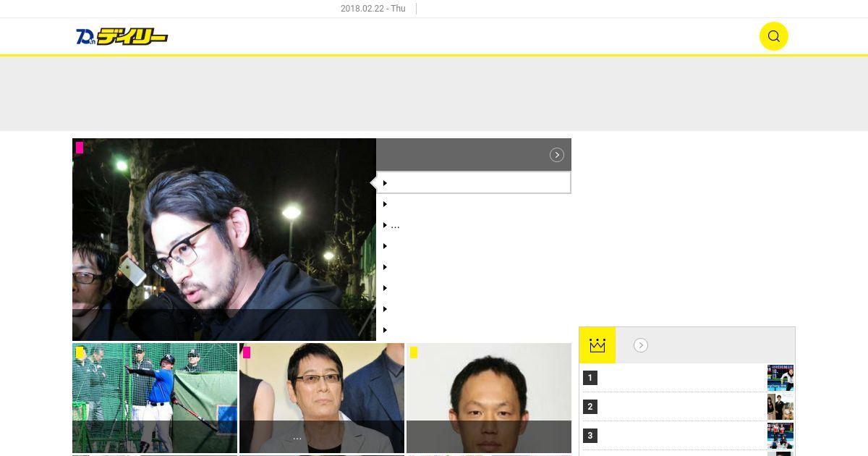Open the photo of the short-haired man on white background

coord(489,398)
